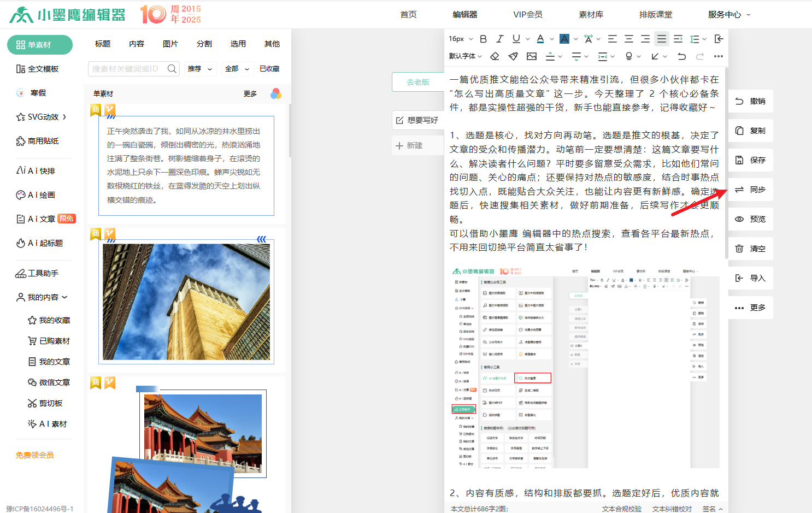This screenshot has height=513, width=812.
Task: Open the Ai绘画 painting feature
Action: 36,195
